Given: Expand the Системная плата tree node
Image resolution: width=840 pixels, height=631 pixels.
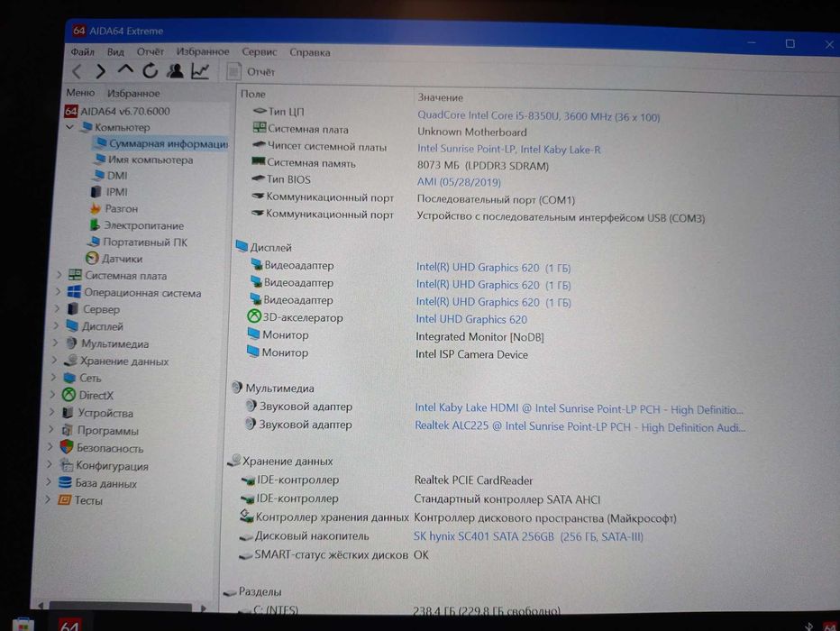Looking at the screenshot, I should coord(59,275).
